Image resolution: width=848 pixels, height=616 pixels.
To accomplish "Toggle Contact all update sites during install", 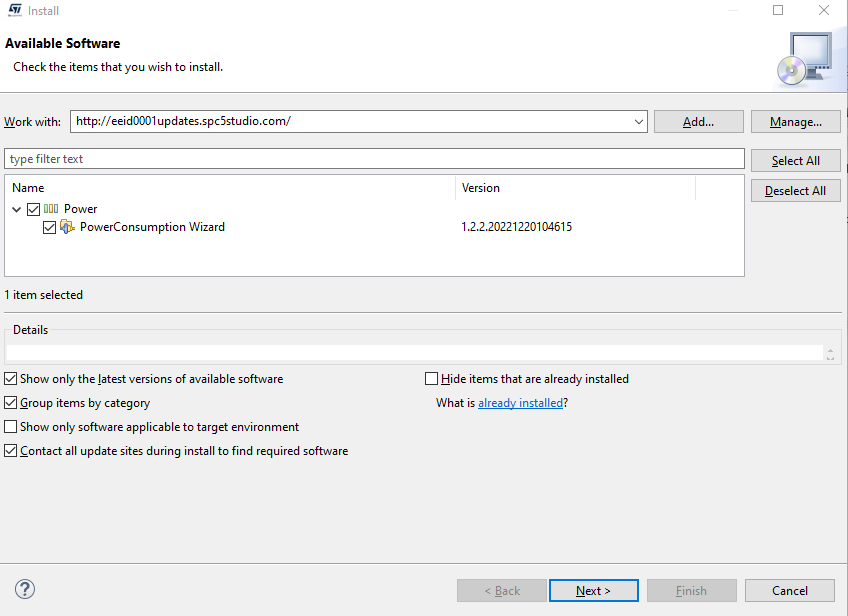I will pyautogui.click(x=10, y=451).
